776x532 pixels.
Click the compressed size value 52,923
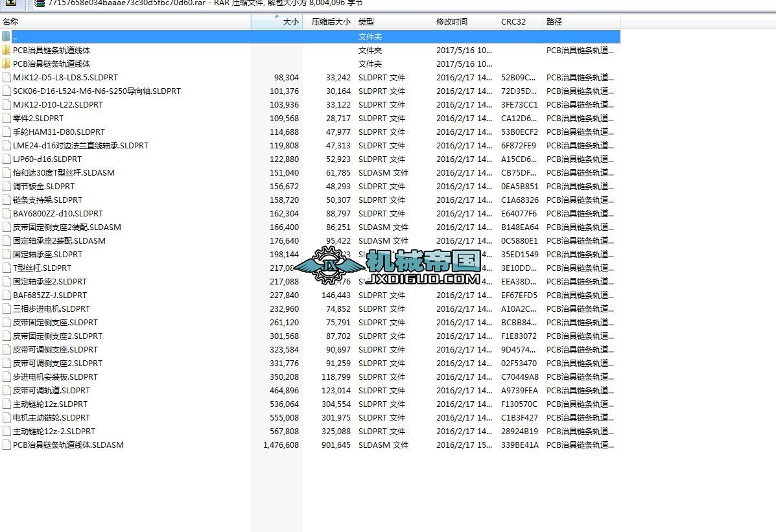[338, 159]
